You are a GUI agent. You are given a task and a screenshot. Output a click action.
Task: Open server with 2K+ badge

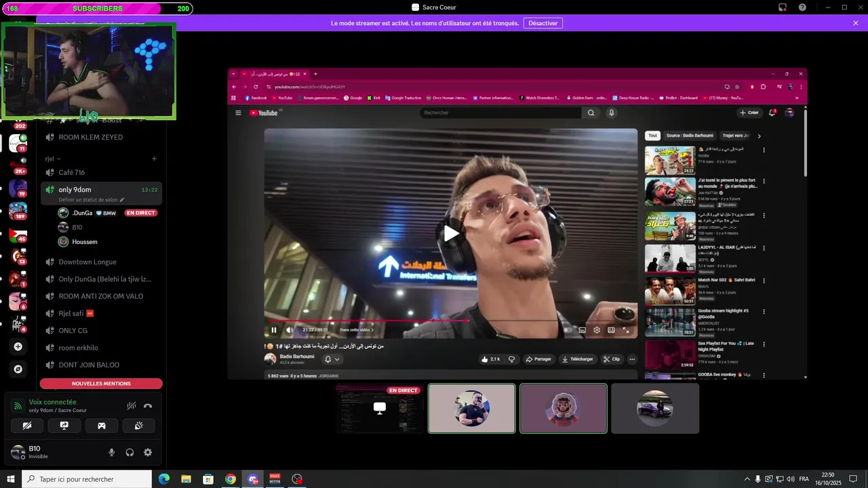[18, 166]
